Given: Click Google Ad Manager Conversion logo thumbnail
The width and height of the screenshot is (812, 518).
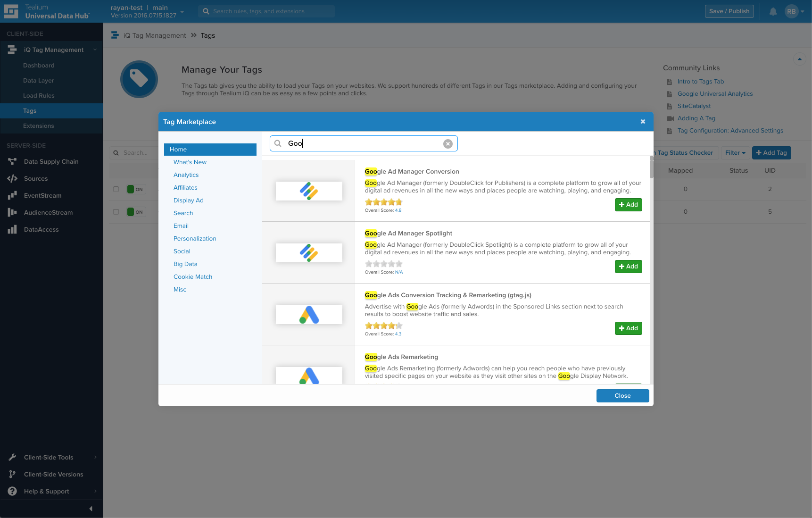Looking at the screenshot, I should [309, 191].
